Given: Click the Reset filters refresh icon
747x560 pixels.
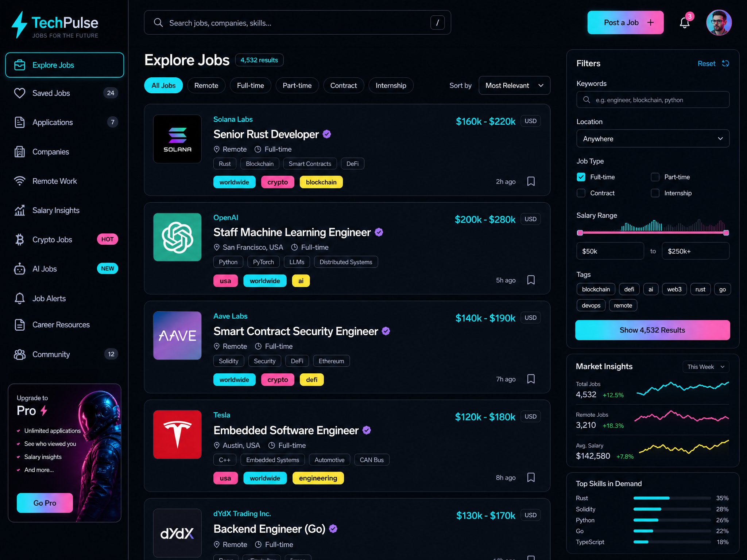Looking at the screenshot, I should coord(725,63).
